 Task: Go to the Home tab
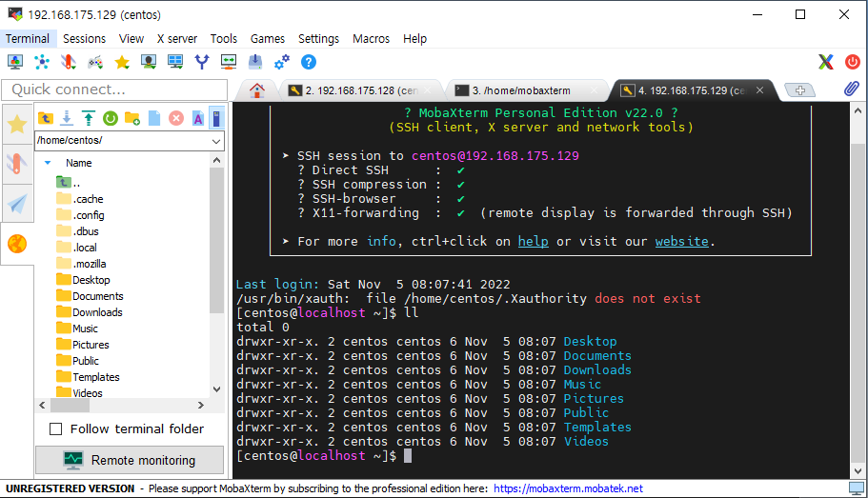257,90
